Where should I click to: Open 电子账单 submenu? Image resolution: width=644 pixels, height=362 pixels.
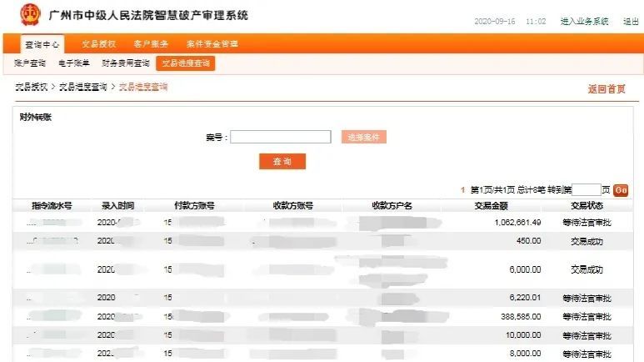point(74,63)
